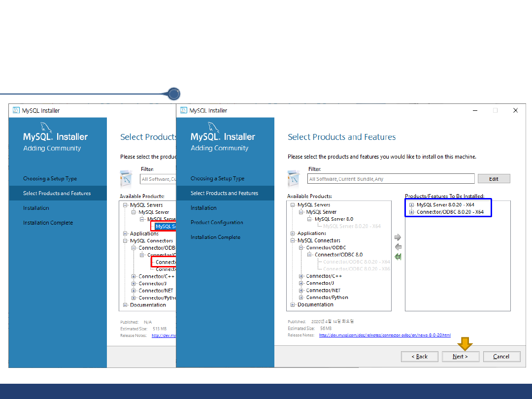
Task: Open the connector-odbc release notes link
Action: [384, 335]
